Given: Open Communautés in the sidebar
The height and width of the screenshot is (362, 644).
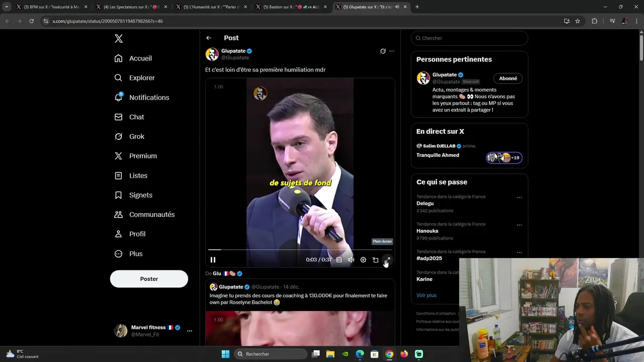Looking at the screenshot, I should pos(145,215).
